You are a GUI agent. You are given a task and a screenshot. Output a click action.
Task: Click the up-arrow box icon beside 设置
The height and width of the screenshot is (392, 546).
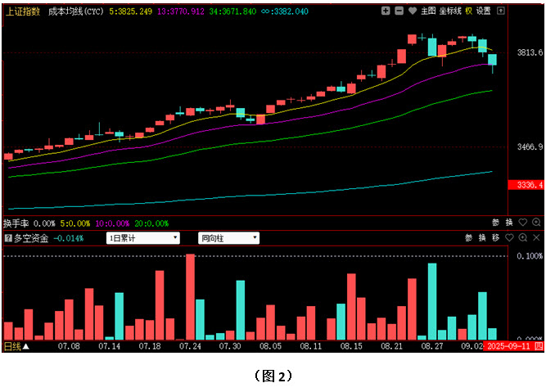coord(500,11)
